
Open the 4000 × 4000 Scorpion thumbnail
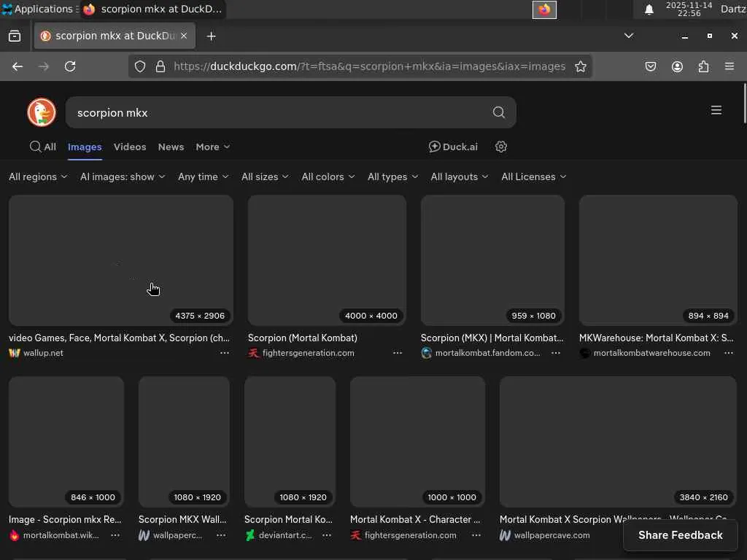(327, 260)
